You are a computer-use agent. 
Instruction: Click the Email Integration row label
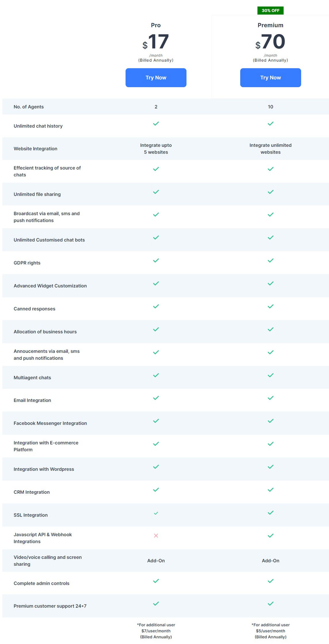(32, 400)
